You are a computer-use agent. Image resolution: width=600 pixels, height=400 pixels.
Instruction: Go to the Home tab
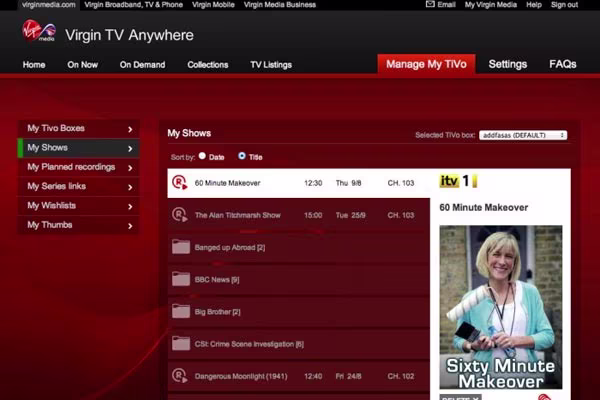[34, 65]
